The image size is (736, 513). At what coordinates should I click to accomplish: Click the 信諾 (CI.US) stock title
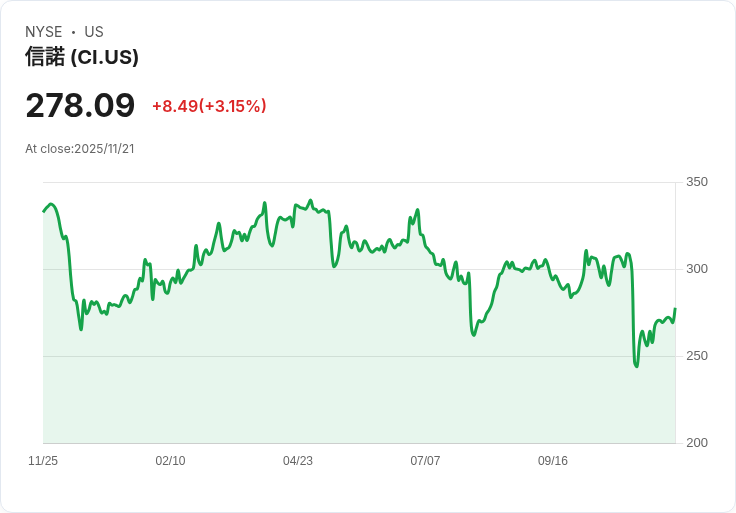pos(82,57)
